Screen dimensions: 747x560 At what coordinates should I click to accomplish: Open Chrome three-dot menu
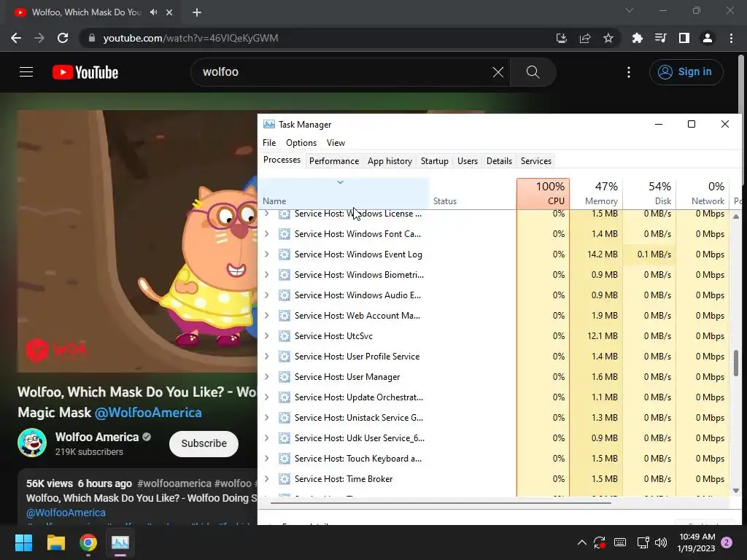(x=731, y=38)
